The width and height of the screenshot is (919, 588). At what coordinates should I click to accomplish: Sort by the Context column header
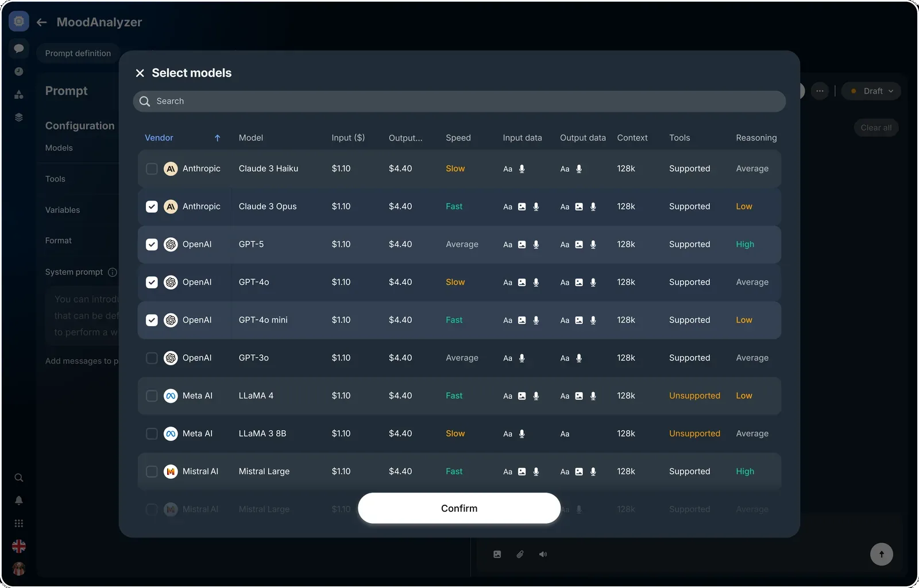(x=632, y=138)
